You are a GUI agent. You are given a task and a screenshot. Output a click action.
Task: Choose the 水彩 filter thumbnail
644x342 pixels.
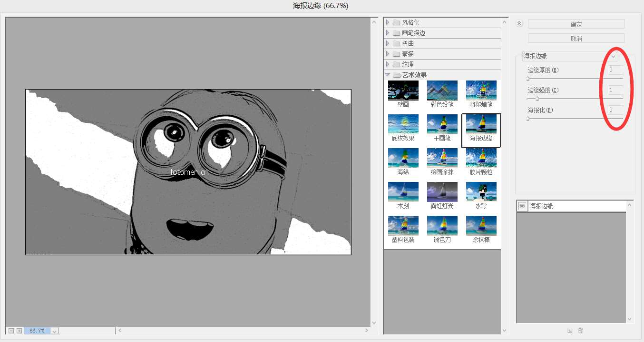coord(481,192)
